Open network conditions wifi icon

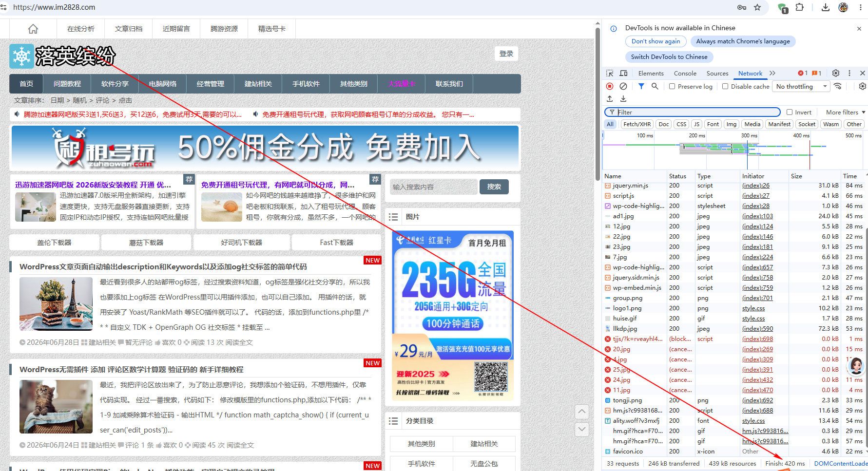point(838,86)
